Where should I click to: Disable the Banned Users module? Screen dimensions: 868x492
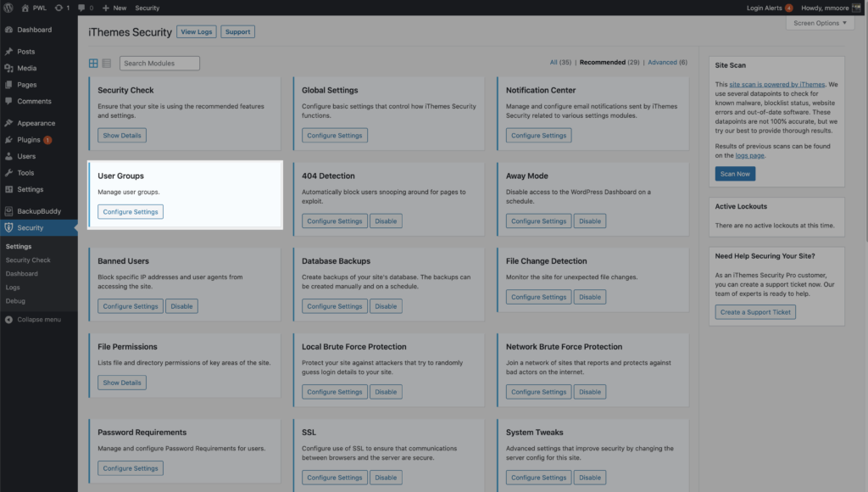[181, 306]
